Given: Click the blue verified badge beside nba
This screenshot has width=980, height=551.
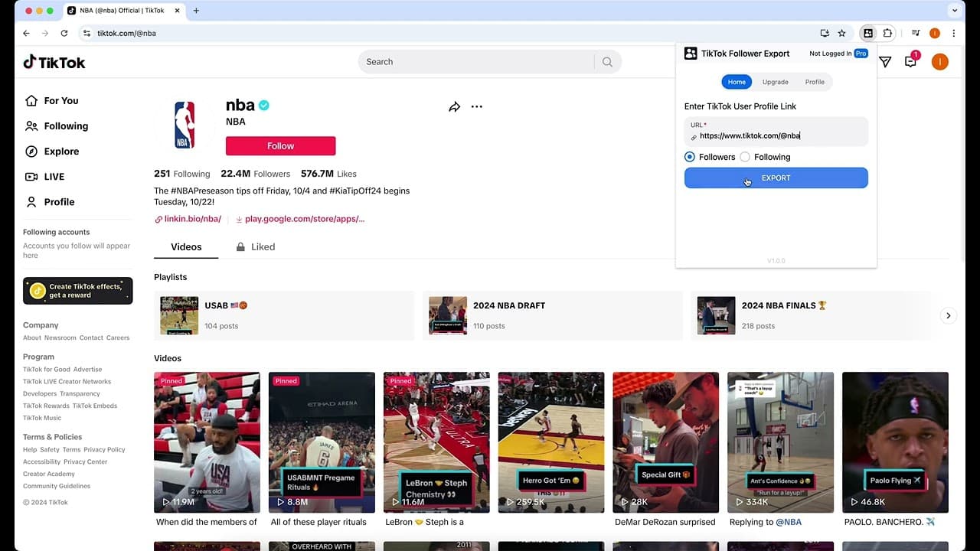Looking at the screenshot, I should pos(264,106).
